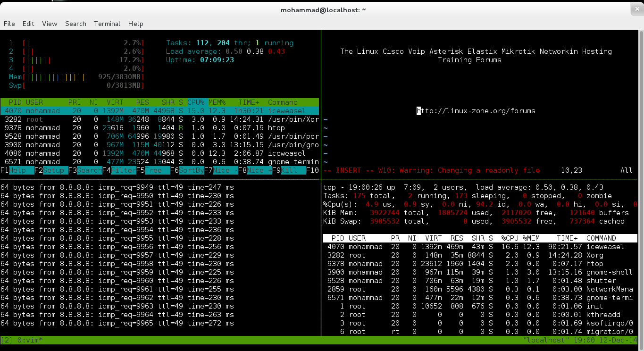Open the View menu
This screenshot has height=351, width=644.
pos(50,24)
